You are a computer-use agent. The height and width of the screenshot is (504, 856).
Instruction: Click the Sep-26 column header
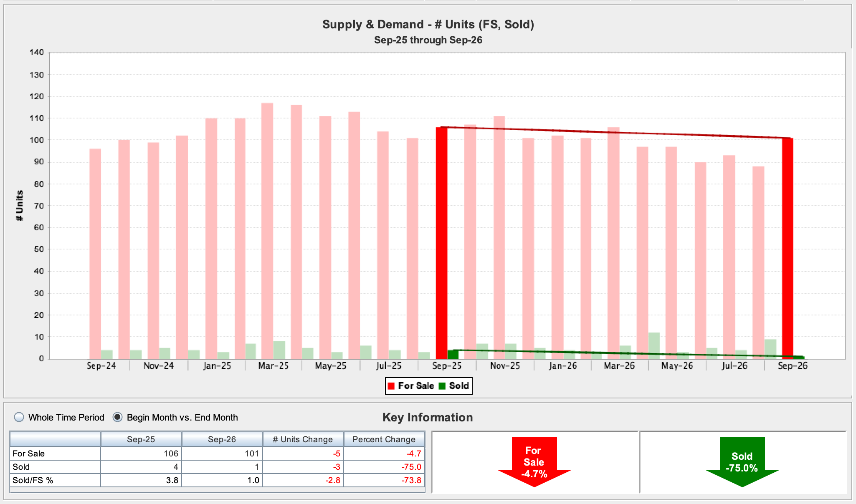(x=222, y=439)
